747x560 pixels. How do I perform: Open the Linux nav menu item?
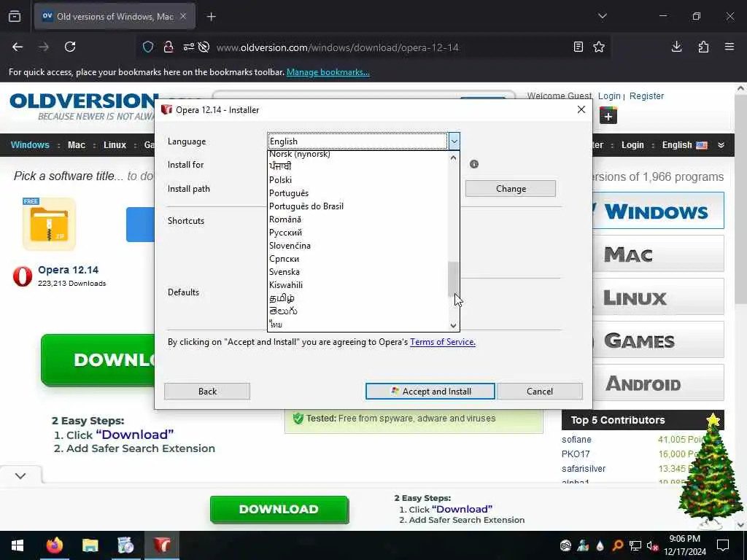[x=115, y=145]
